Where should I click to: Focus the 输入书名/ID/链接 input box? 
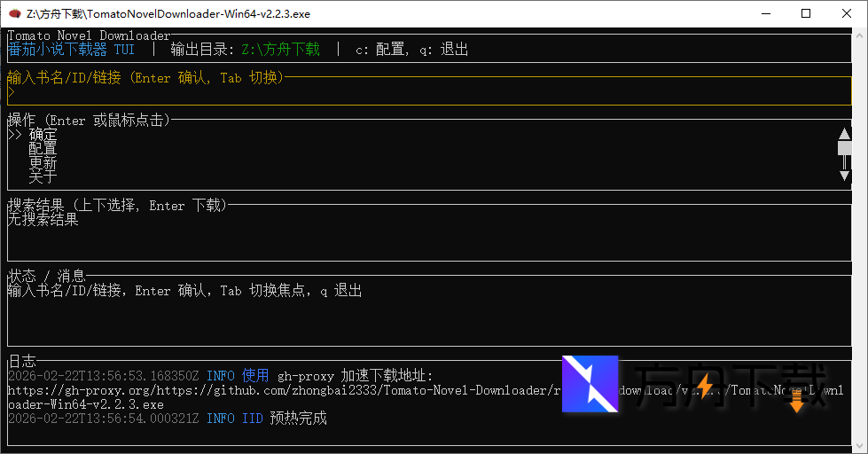(426, 92)
